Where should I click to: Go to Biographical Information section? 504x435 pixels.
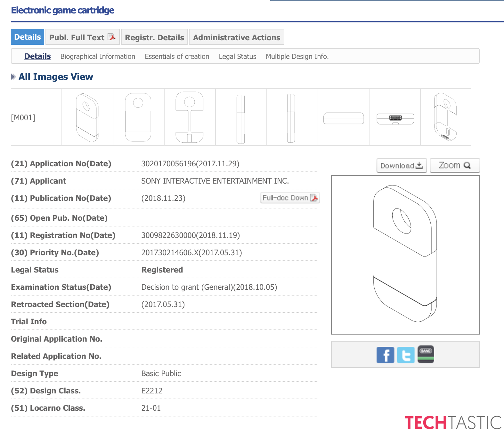click(98, 57)
